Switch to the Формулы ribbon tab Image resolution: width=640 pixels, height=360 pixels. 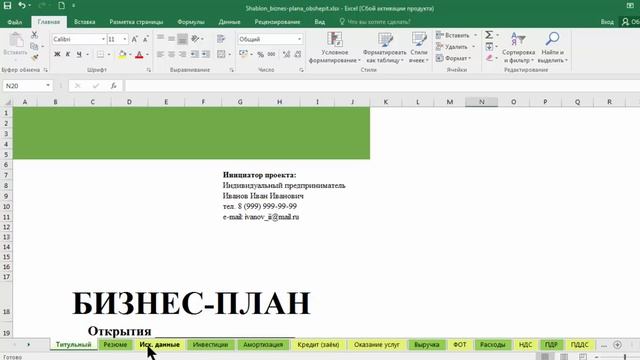[x=191, y=22]
